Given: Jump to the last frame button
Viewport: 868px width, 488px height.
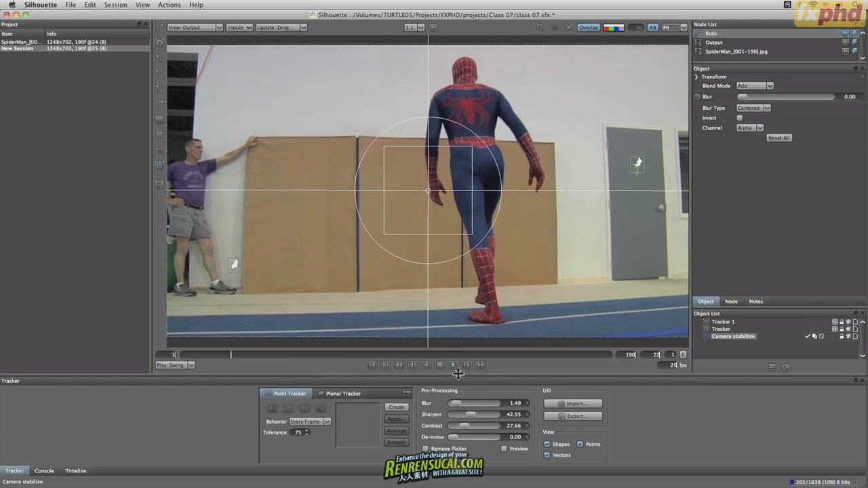Looking at the screenshot, I should point(385,365).
